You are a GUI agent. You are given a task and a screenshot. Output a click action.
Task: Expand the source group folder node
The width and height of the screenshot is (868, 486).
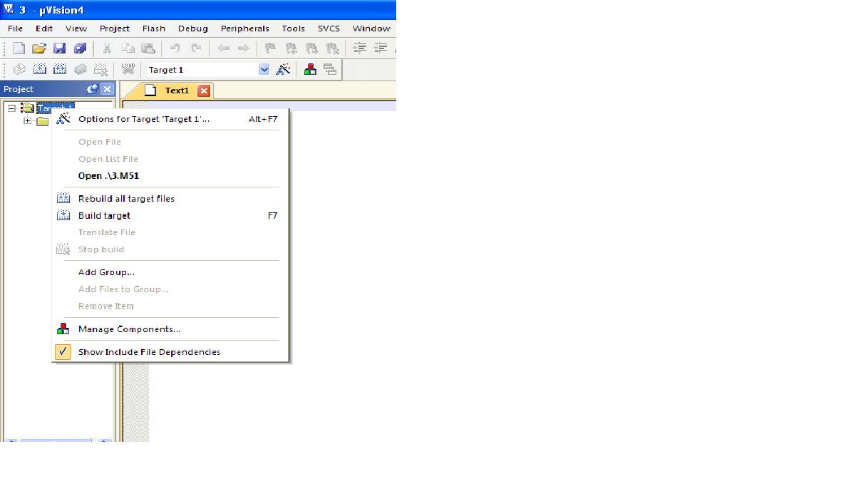click(x=28, y=121)
